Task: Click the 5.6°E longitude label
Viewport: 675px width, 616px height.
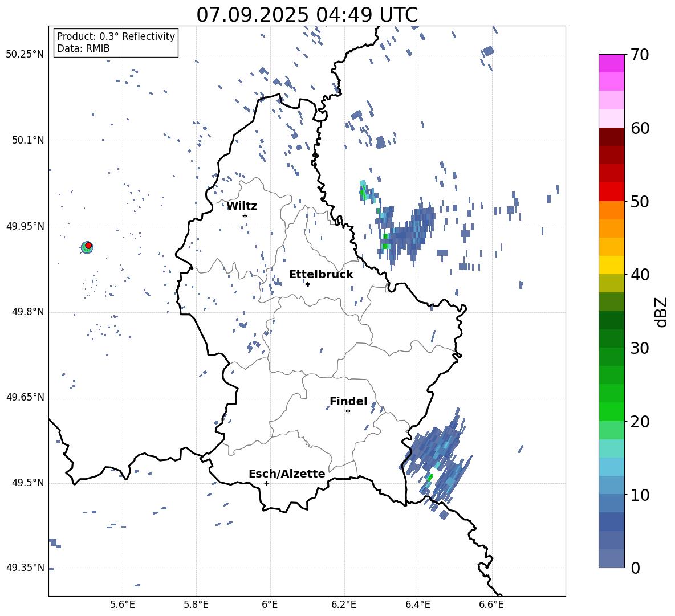Action: coord(123,605)
